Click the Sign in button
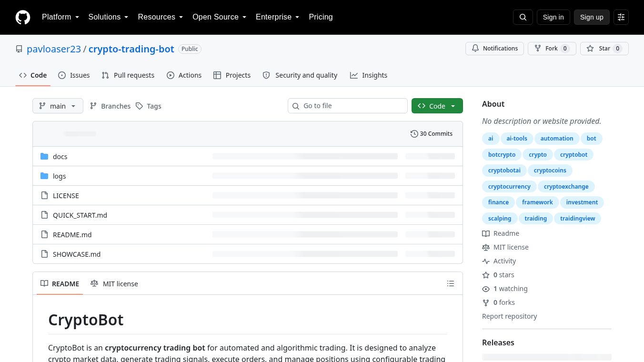Image resolution: width=644 pixels, height=362 pixels. click(553, 17)
